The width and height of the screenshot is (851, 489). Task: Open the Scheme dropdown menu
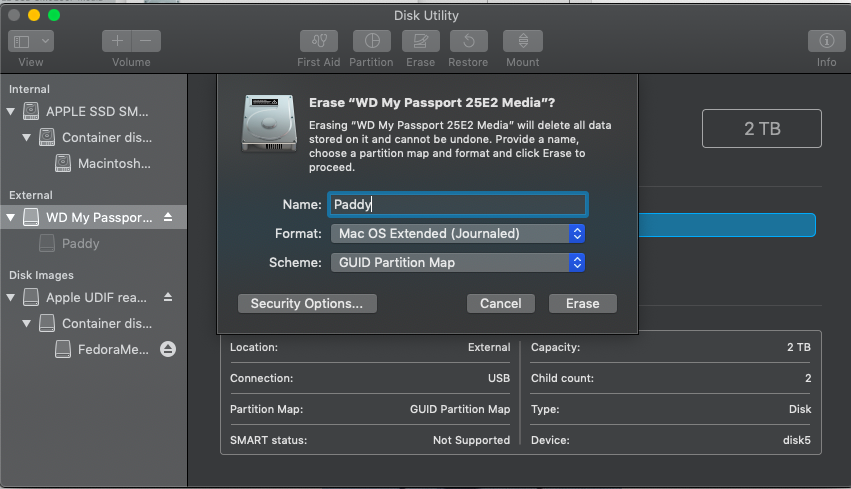point(457,262)
